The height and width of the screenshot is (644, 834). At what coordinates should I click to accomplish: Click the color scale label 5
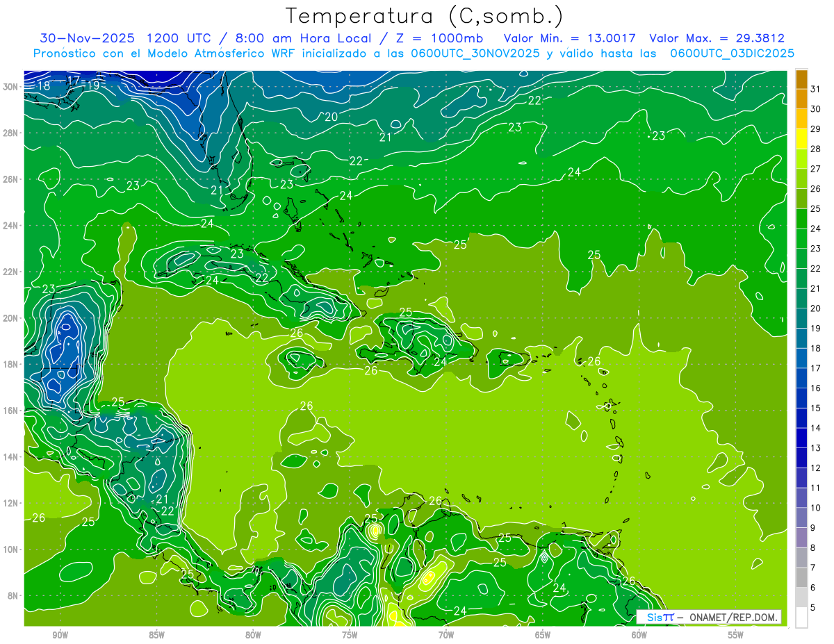coord(813,608)
